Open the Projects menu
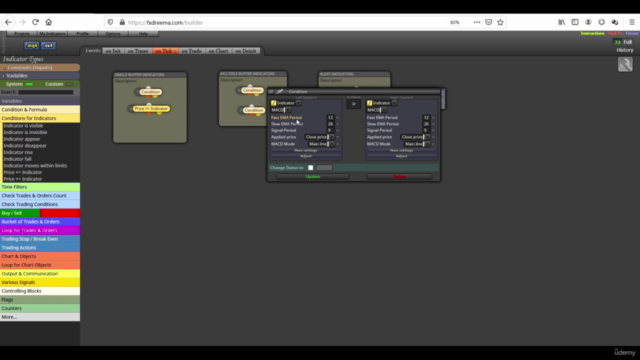The image size is (640, 360). (22, 33)
